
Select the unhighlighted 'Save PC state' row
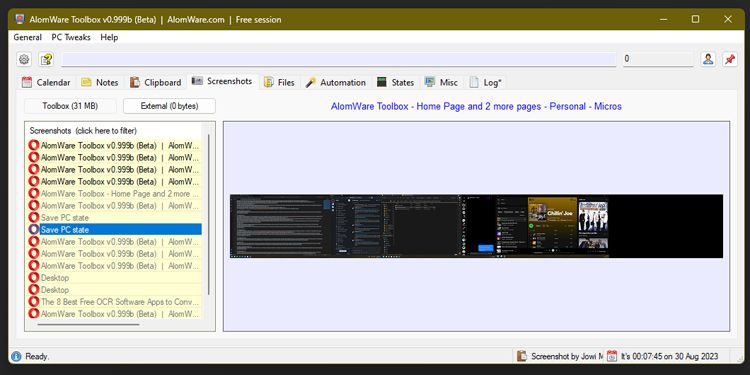coord(114,218)
